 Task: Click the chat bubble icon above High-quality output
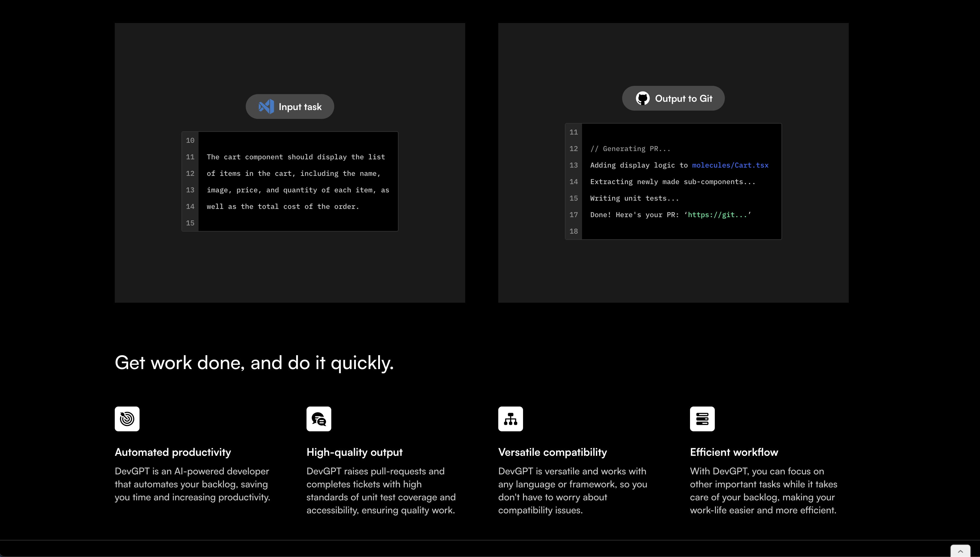pyautogui.click(x=319, y=419)
